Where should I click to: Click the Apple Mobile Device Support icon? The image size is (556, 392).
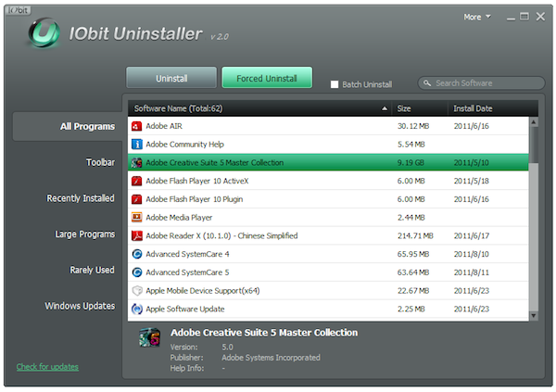click(136, 291)
